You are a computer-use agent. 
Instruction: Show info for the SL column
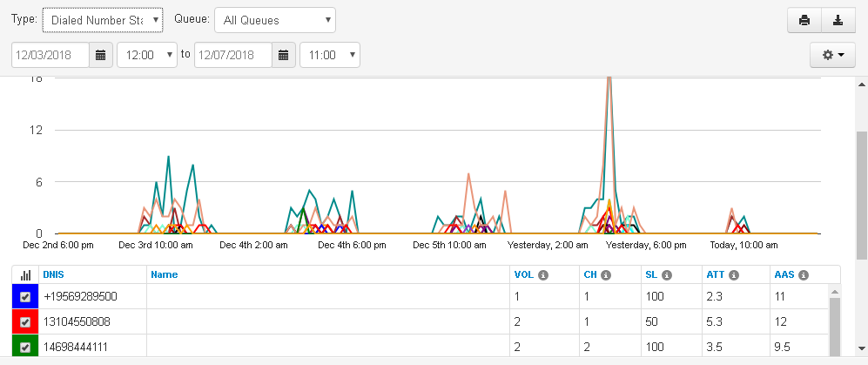click(x=667, y=274)
